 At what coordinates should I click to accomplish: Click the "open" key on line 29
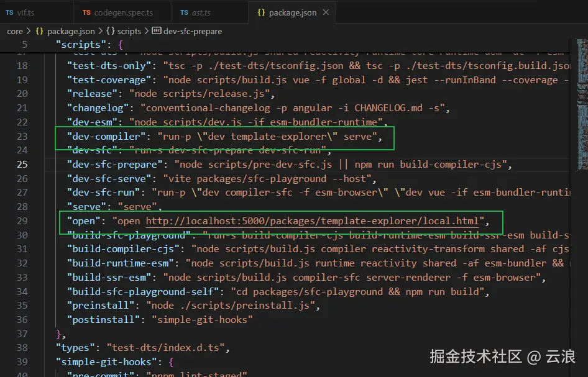84,221
